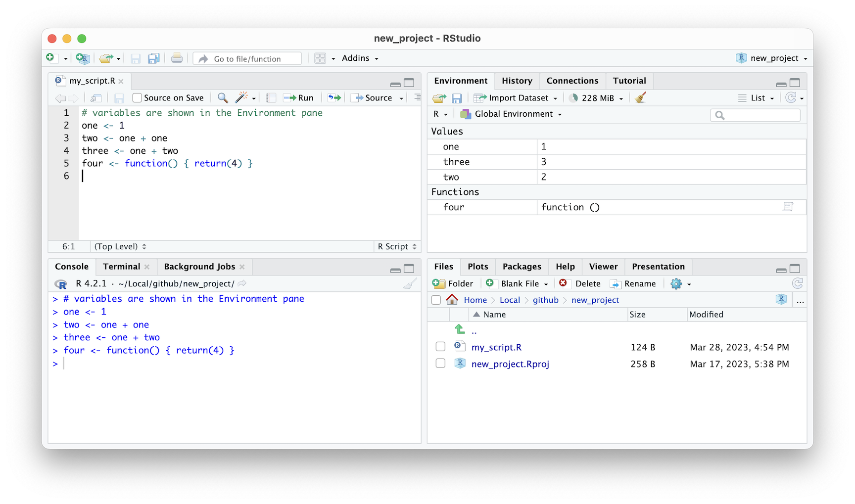Click the Refresh Environment icon
Viewport: 855px width, 504px height.
(x=791, y=97)
